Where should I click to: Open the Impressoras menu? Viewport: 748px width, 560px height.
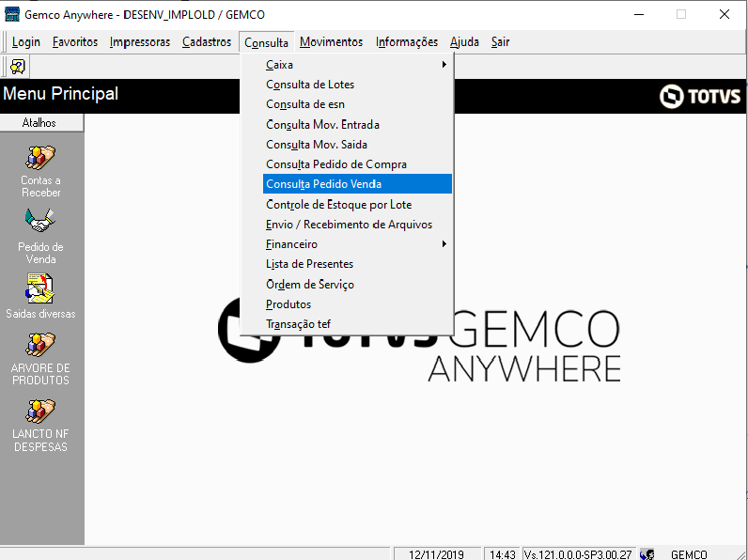140,42
